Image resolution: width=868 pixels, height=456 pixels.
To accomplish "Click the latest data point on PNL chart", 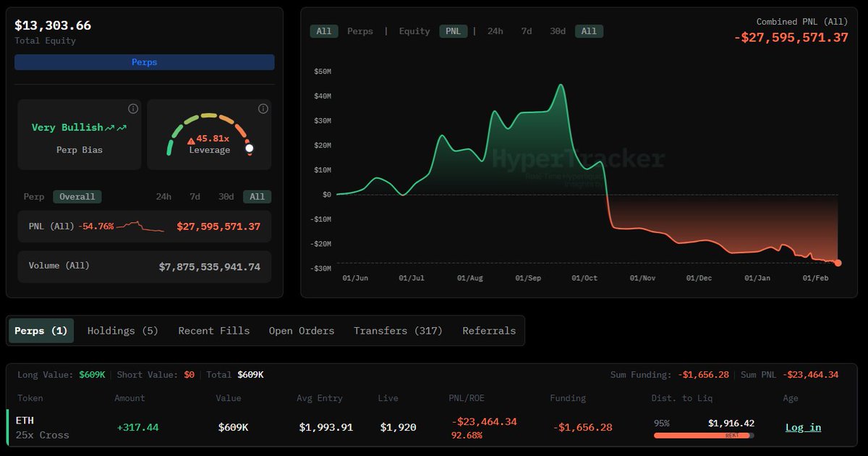I will pos(838,263).
